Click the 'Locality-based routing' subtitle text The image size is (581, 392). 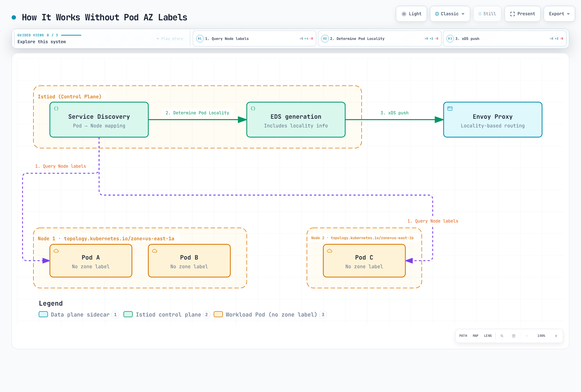(493, 126)
